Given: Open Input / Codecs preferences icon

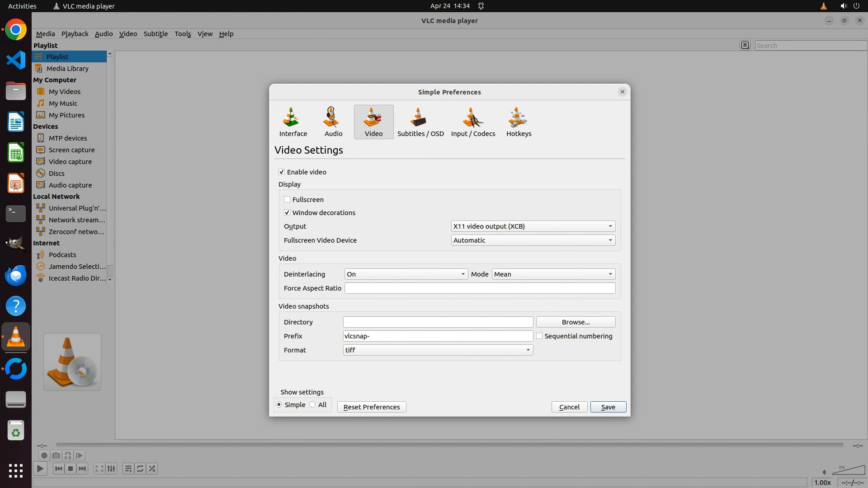Looking at the screenshot, I should point(473,122).
